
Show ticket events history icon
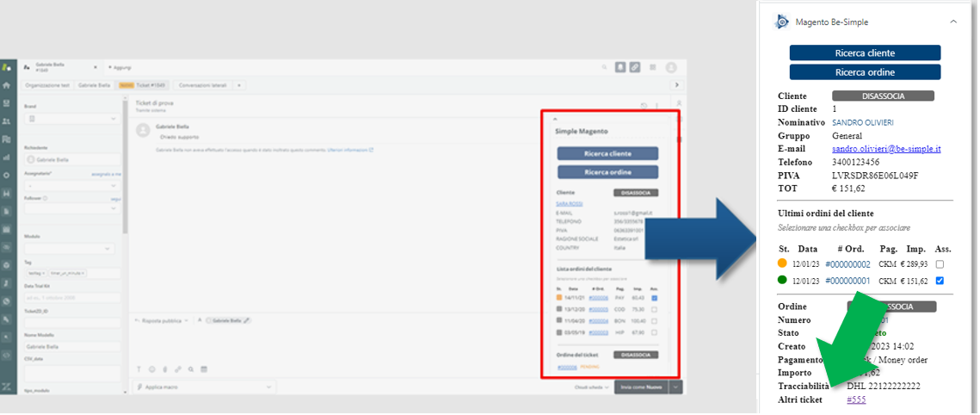(x=644, y=105)
